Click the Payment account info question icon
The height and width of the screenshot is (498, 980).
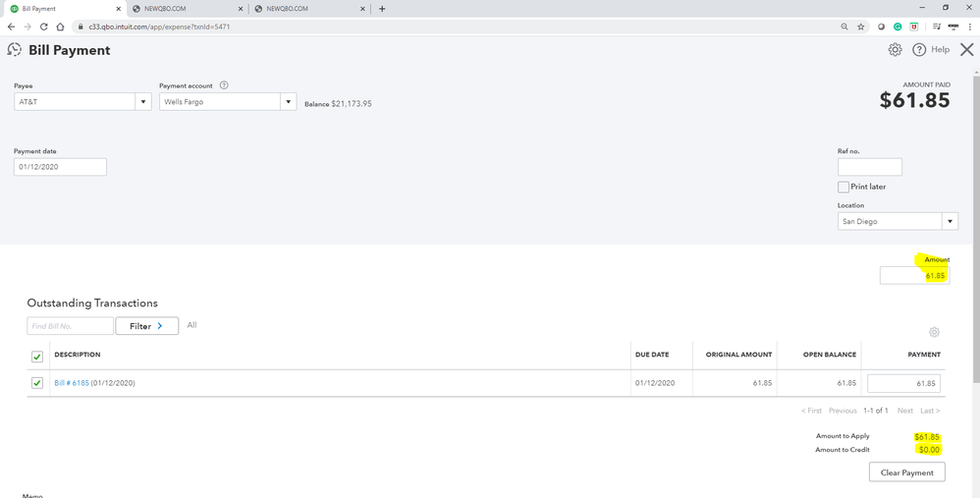click(224, 85)
